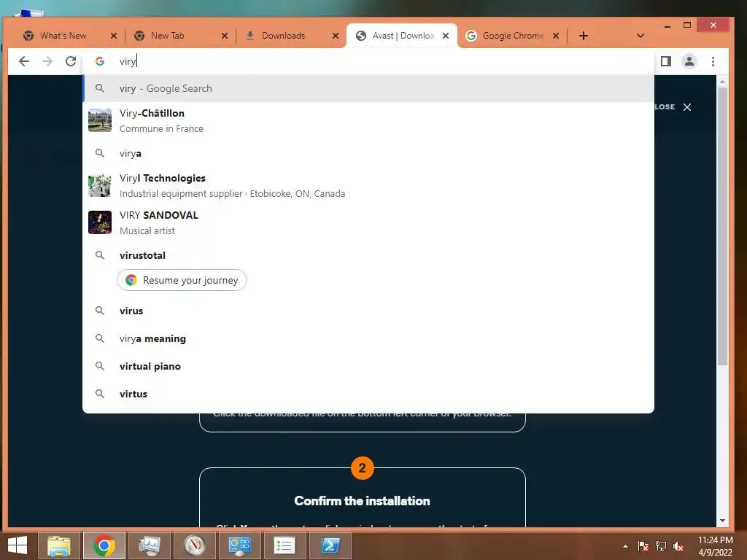747x560 pixels.
Task: Close the Google Chrome tab
Action: pos(555,36)
